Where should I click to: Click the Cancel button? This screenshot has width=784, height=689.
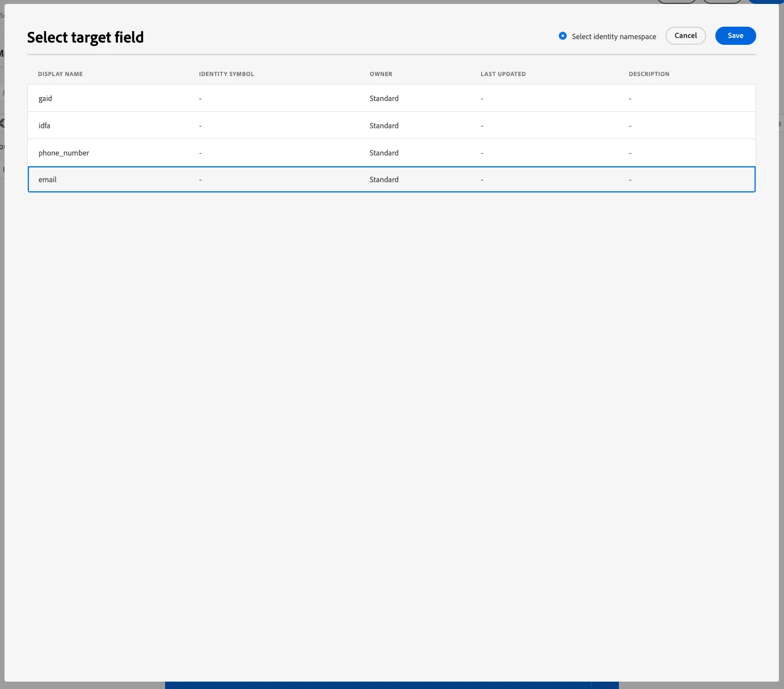[x=685, y=36]
